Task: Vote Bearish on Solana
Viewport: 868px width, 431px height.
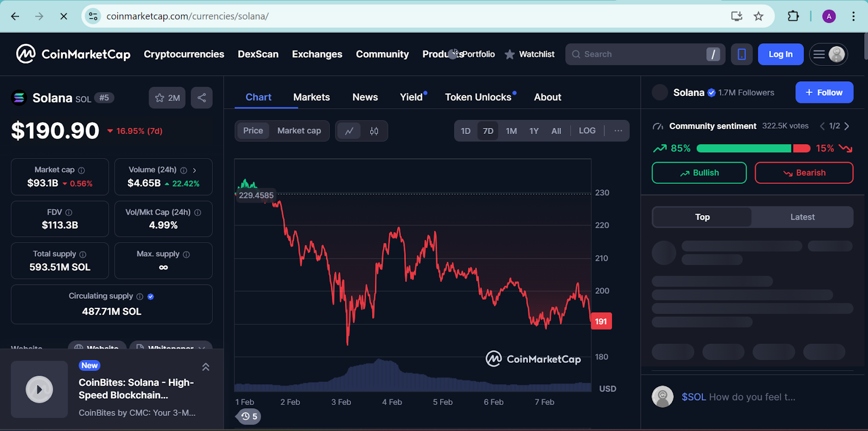Action: 804,173
